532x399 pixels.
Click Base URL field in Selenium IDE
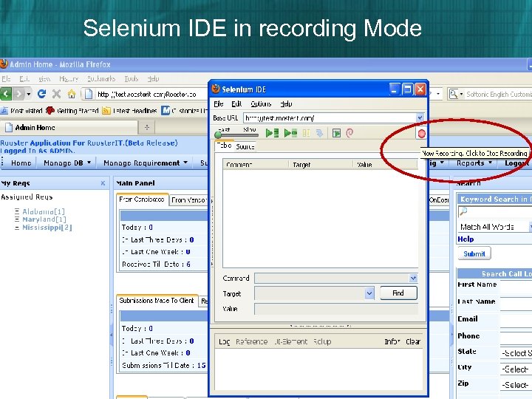330,117
